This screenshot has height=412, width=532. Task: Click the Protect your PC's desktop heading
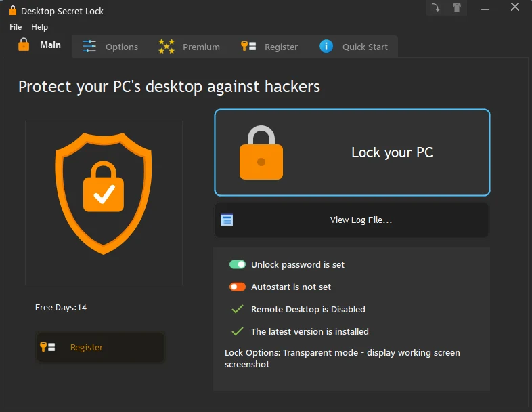pyautogui.click(x=169, y=87)
